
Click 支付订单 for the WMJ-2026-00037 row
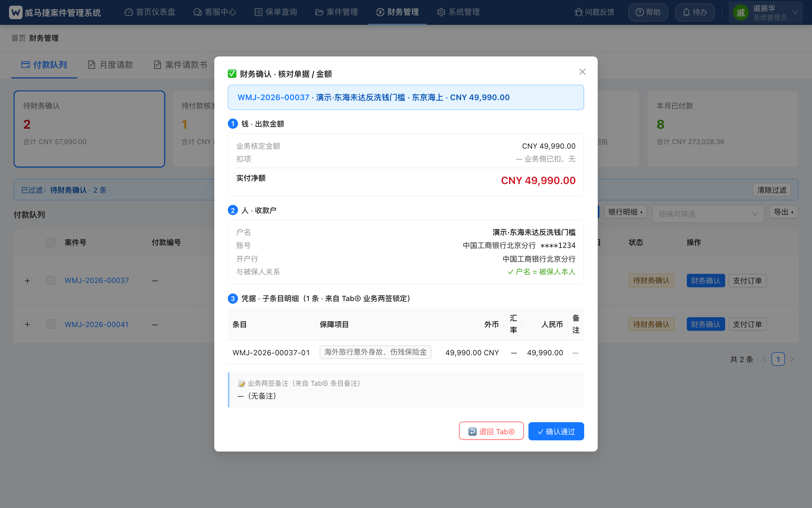tap(747, 281)
